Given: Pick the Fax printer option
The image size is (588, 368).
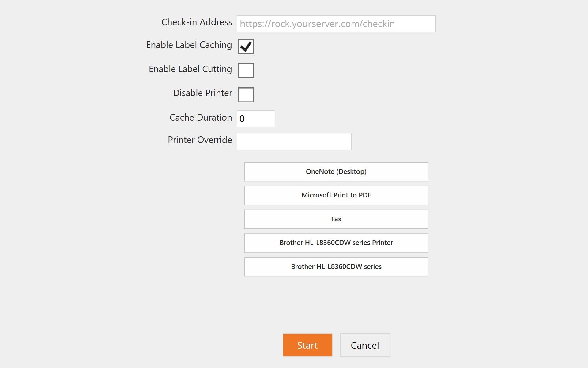Looking at the screenshot, I should tap(336, 219).
